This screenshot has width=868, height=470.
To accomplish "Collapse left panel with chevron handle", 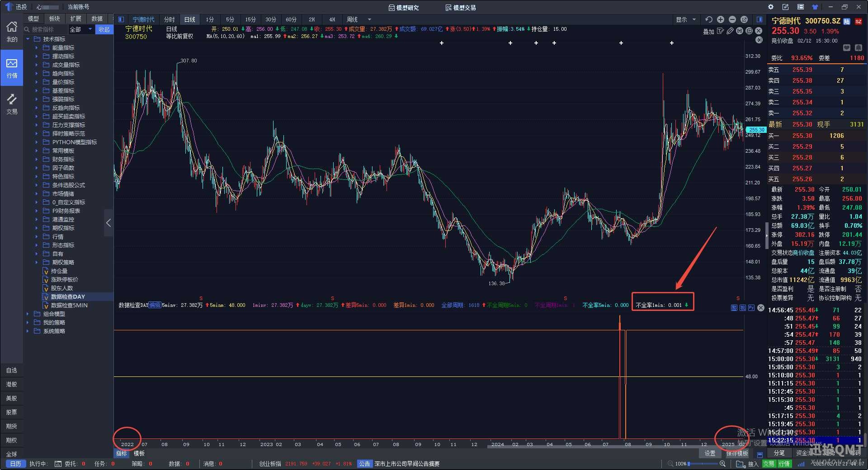I will point(108,223).
